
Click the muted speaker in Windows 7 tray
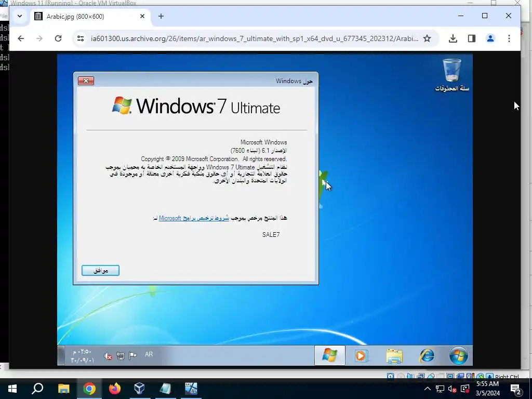pos(108,356)
